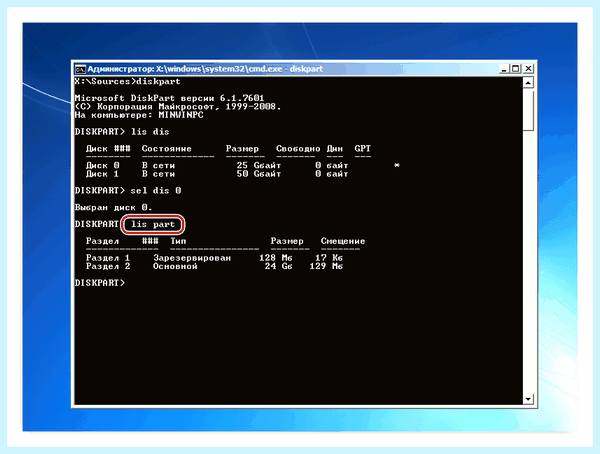Click the command 'lis part'
The height and width of the screenshot is (454, 600).
[153, 224]
